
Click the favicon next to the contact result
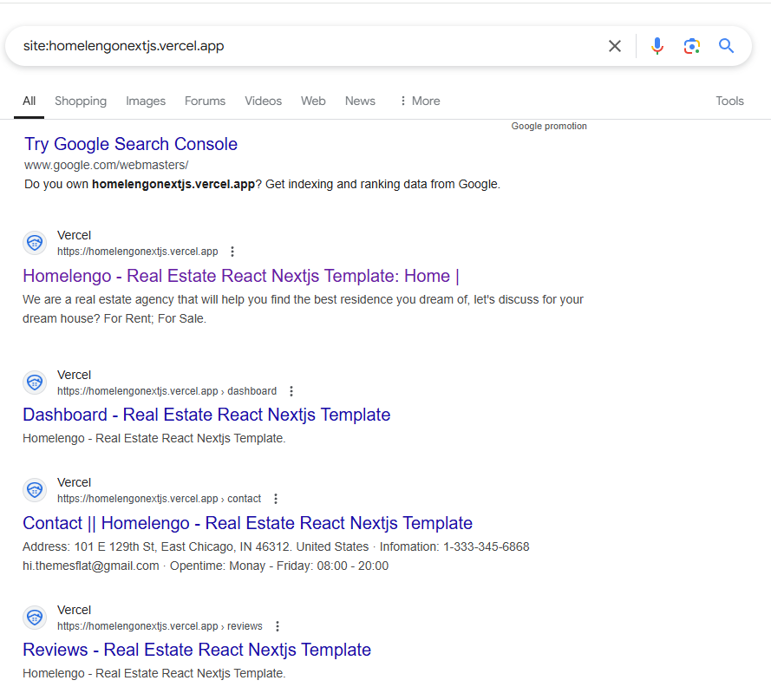point(35,490)
